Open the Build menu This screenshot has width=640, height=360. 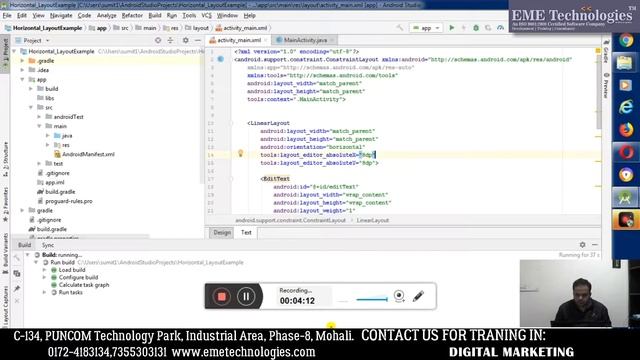155,16
